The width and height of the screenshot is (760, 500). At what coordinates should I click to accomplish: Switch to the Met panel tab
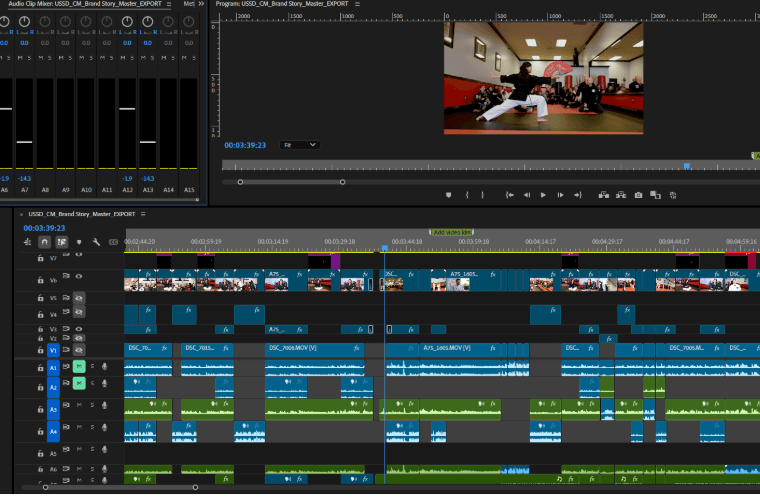(x=189, y=4)
